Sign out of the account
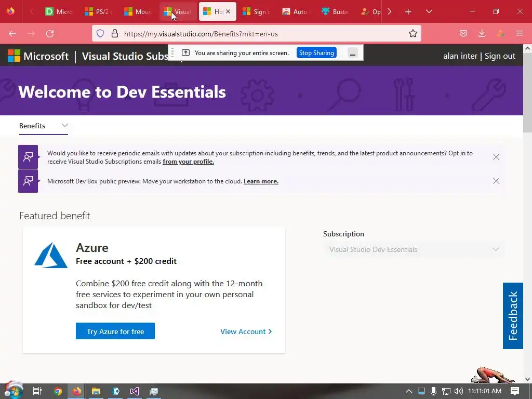This screenshot has height=399, width=532. [x=500, y=56]
